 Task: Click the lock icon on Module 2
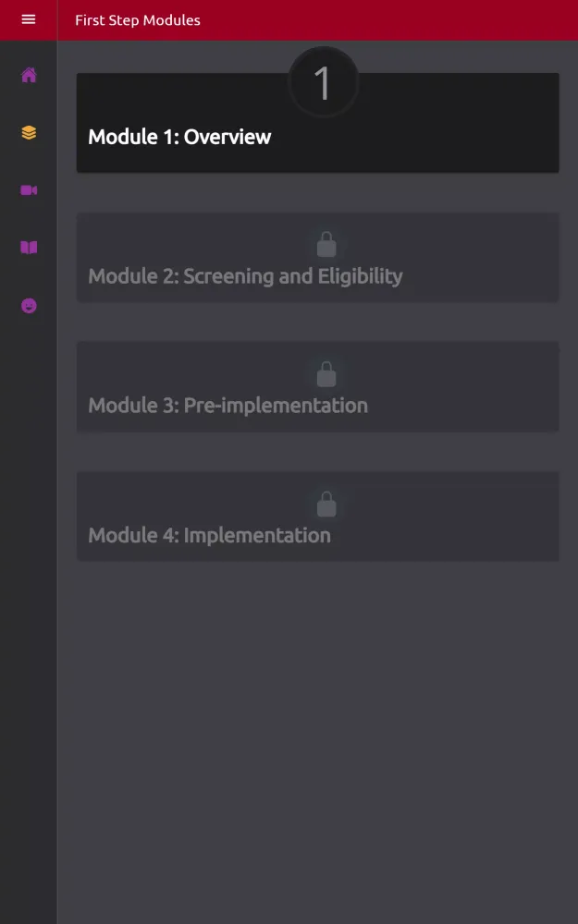(x=326, y=244)
